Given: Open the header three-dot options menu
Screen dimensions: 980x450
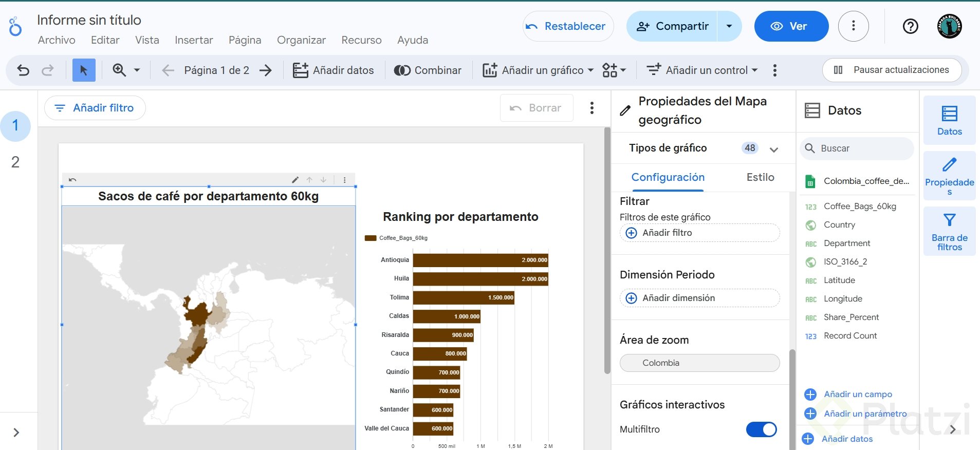Looking at the screenshot, I should (x=853, y=26).
